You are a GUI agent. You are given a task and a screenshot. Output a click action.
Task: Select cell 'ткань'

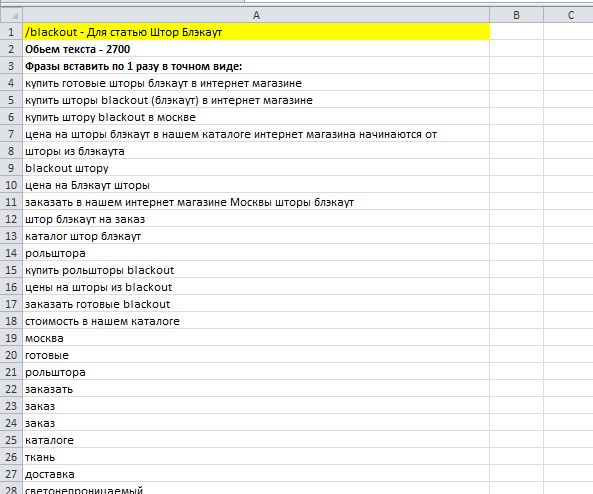coord(256,457)
